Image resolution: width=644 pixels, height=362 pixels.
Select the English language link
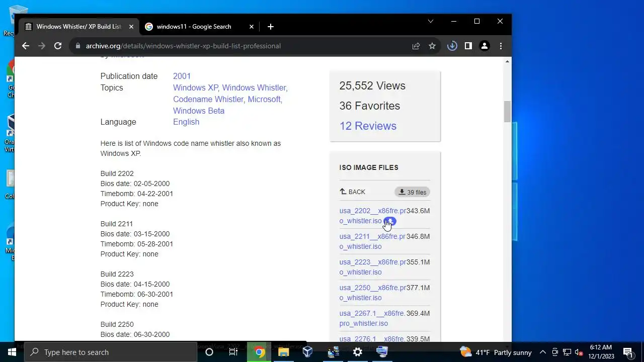pos(186,122)
